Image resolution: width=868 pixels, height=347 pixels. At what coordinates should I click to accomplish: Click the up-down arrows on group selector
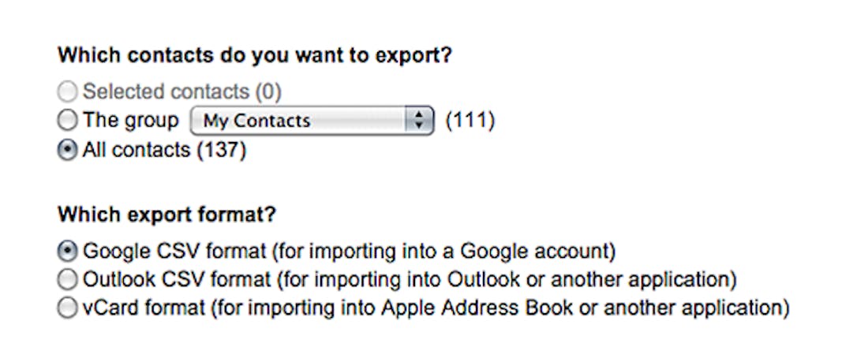419,121
